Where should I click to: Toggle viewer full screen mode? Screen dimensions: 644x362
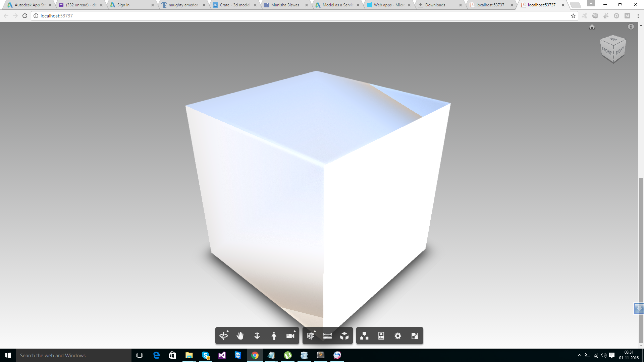tap(415, 336)
